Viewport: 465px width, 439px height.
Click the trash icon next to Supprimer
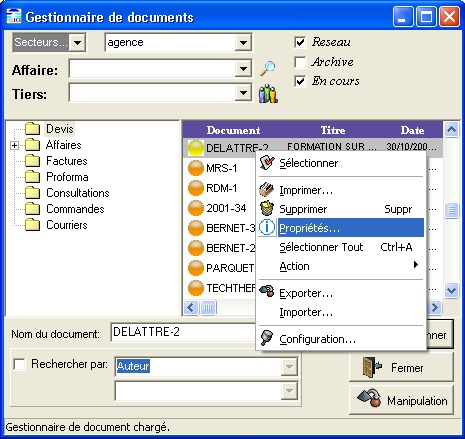point(267,209)
